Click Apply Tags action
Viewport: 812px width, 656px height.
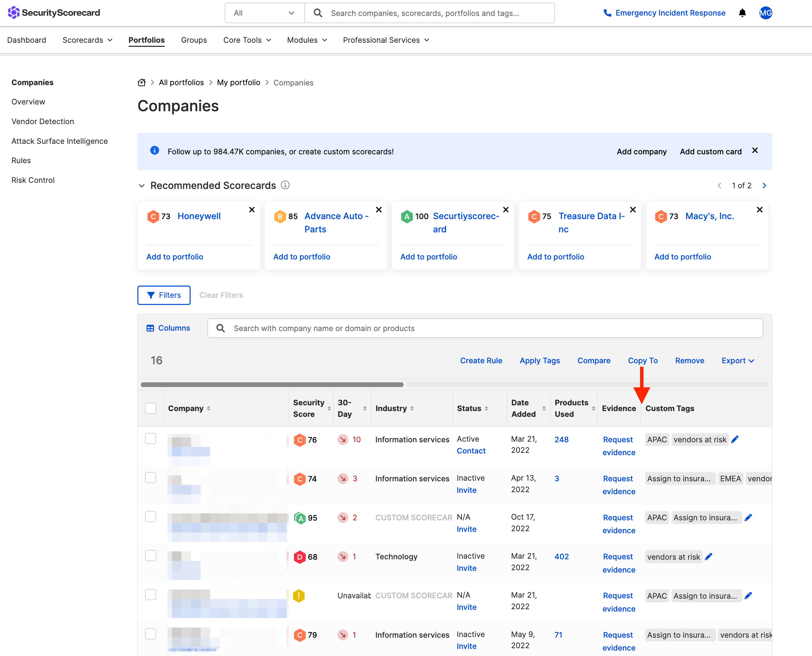tap(540, 361)
